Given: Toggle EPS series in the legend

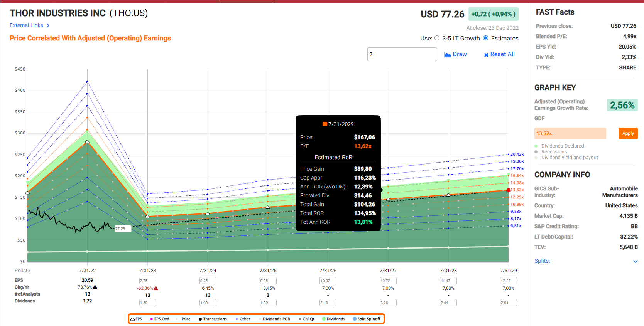Looking at the screenshot, I should click(136, 319).
